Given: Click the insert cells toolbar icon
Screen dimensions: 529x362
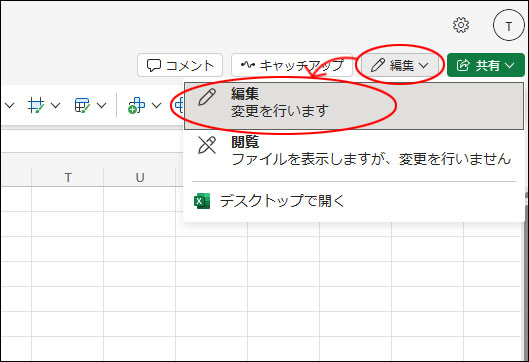Looking at the screenshot, I should 136,105.
